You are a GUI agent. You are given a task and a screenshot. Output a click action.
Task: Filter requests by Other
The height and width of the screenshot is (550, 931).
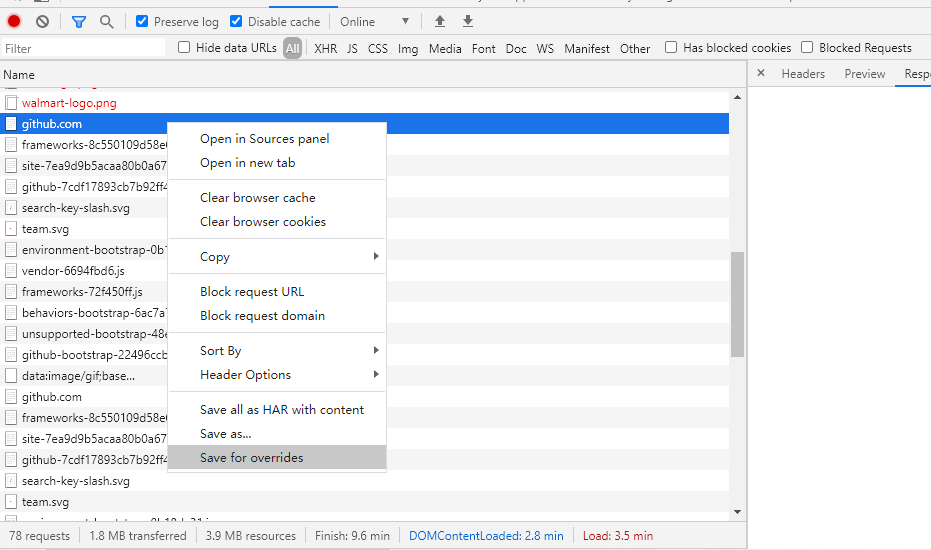tap(635, 49)
